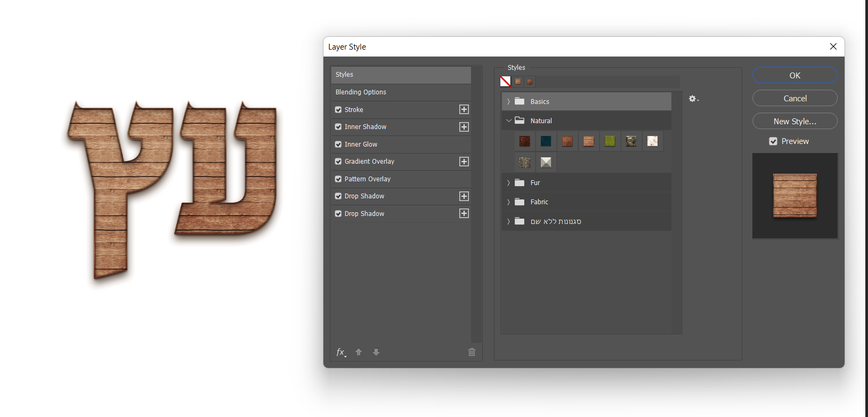
Task: Click the lower Drop Shadow label
Action: tap(364, 214)
